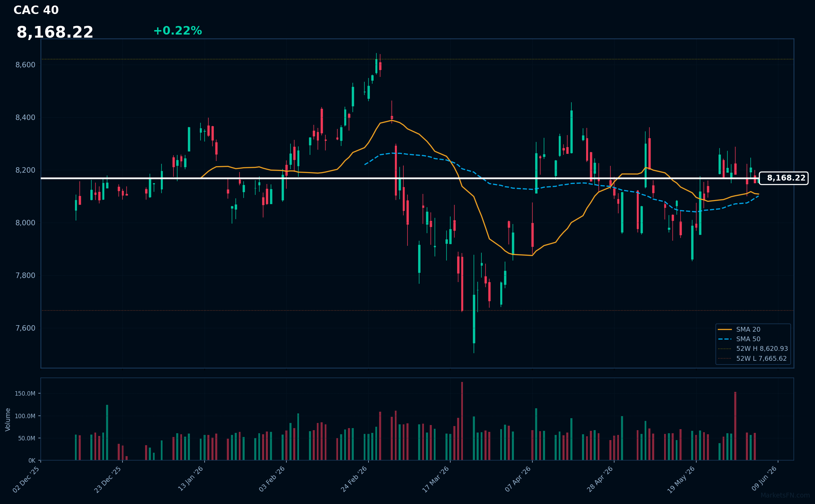Click the 19 May '26 date label
The width and height of the screenshot is (815, 504).
tap(681, 479)
